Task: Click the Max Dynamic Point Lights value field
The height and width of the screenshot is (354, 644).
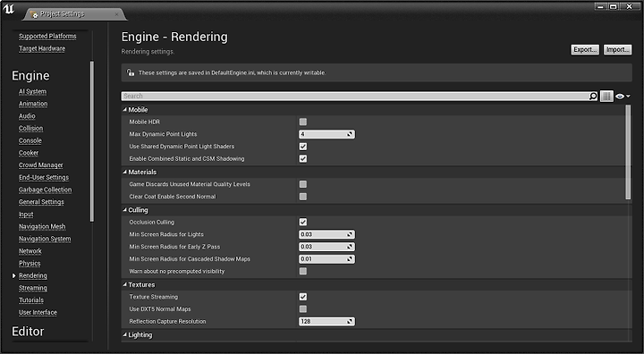Action: (326, 134)
